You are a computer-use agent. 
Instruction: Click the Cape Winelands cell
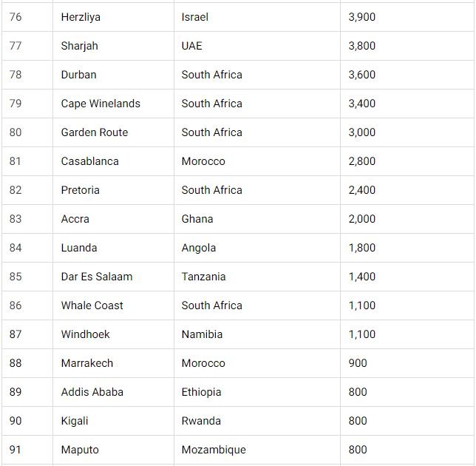[113, 104]
